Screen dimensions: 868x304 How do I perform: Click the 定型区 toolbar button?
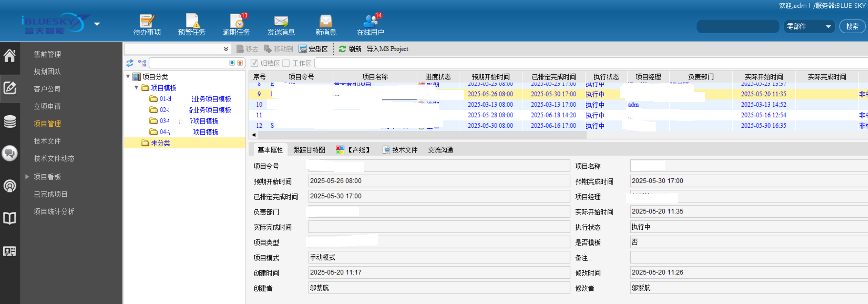point(313,49)
